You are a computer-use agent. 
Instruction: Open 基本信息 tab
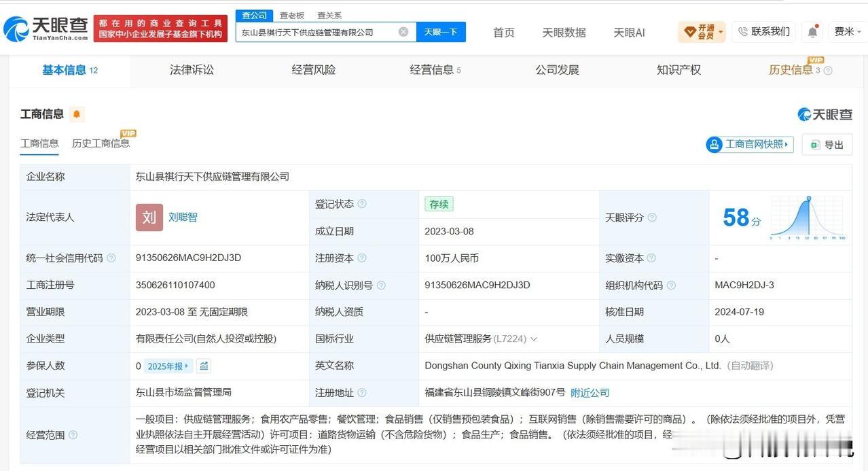[x=70, y=70]
